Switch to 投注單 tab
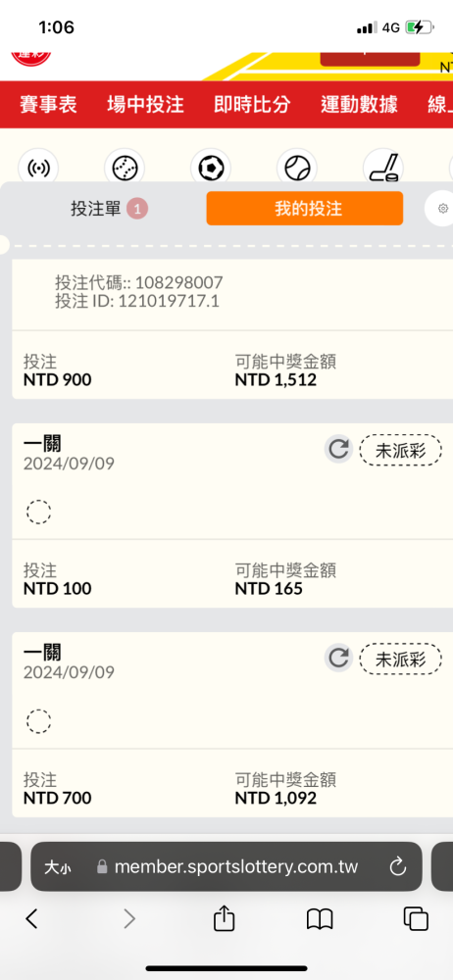Viewport: 453px width, 980px height. coord(109,209)
